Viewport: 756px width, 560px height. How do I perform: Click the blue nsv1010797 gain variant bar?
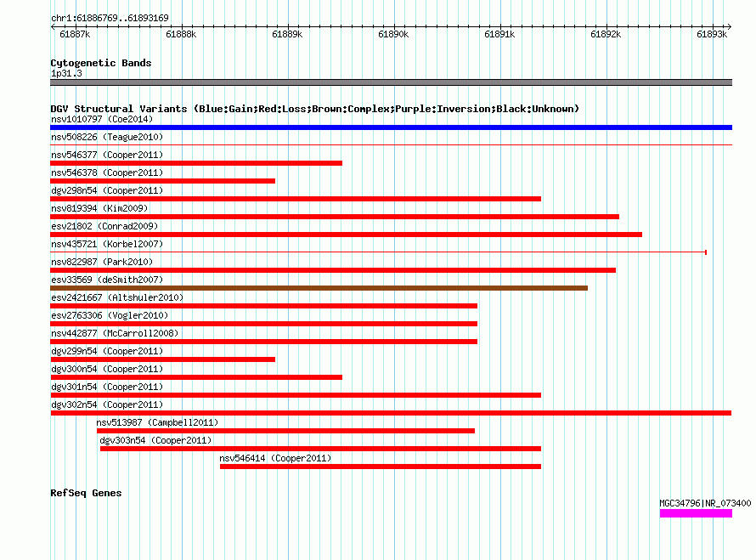[x=391, y=127]
